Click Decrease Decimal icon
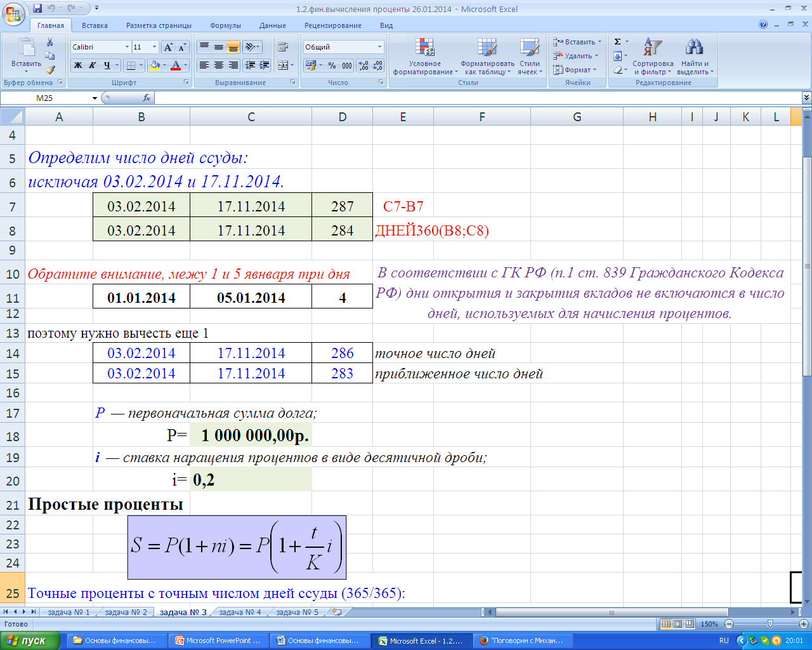The height and width of the screenshot is (650, 812). (378, 65)
